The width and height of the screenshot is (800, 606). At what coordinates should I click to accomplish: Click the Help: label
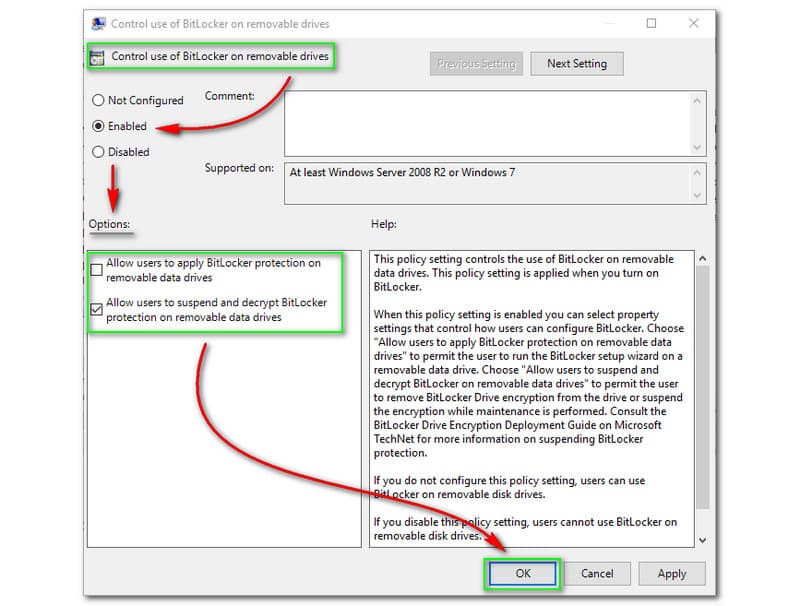click(x=384, y=224)
